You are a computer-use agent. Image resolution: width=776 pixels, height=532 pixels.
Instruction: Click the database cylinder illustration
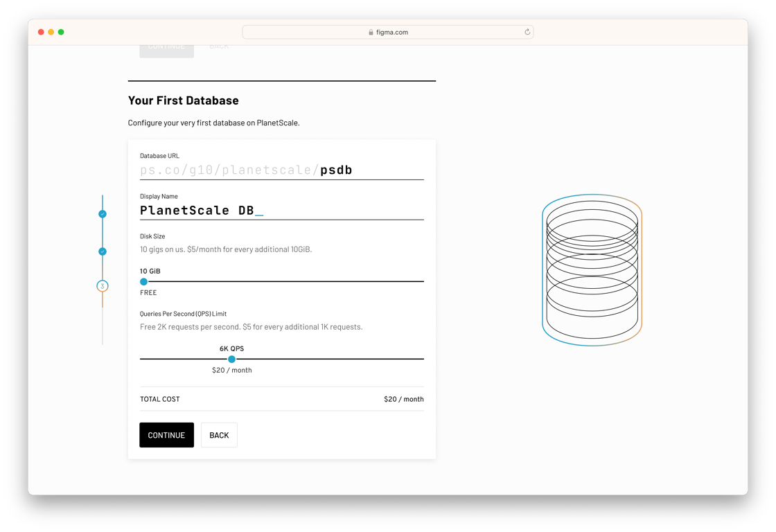pyautogui.click(x=592, y=270)
